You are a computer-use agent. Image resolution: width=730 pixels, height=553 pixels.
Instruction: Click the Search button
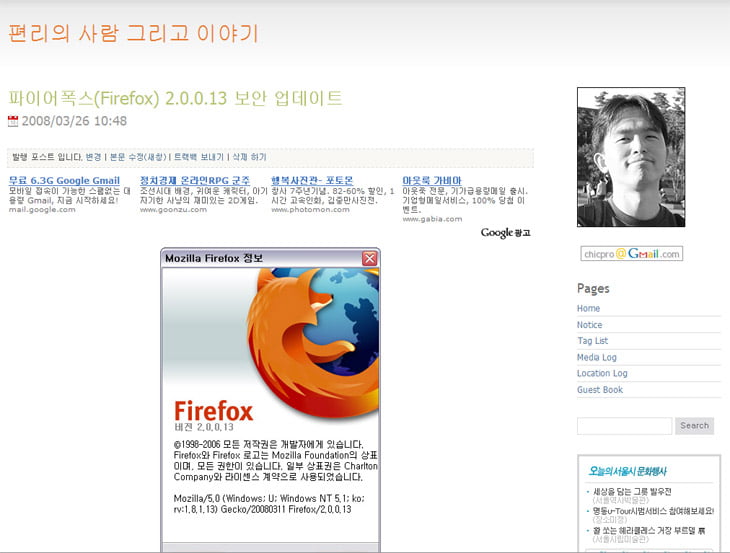pos(694,426)
